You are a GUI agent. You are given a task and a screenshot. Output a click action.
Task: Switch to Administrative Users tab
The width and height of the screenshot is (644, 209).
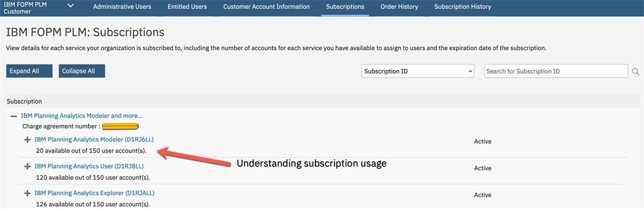(122, 7)
